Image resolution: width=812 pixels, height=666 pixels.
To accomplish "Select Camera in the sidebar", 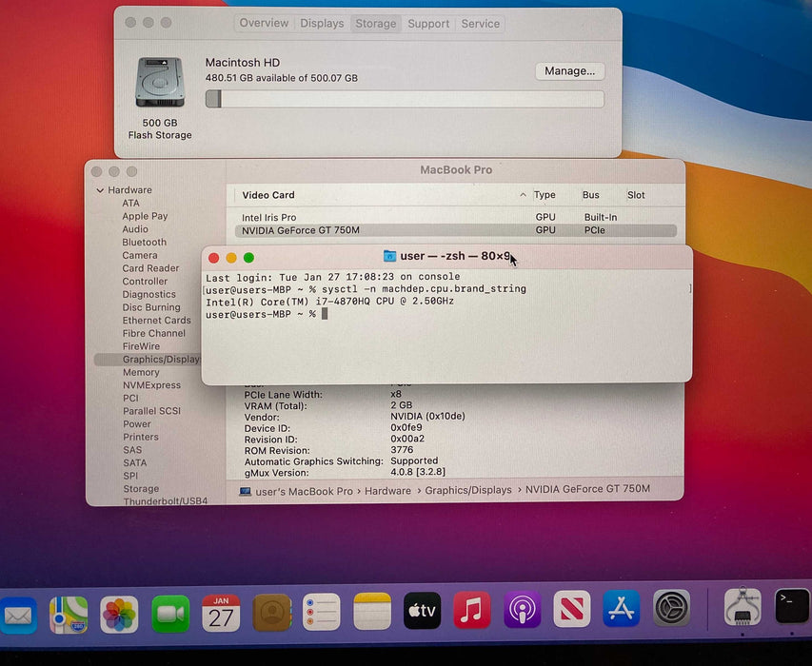I will [x=140, y=255].
